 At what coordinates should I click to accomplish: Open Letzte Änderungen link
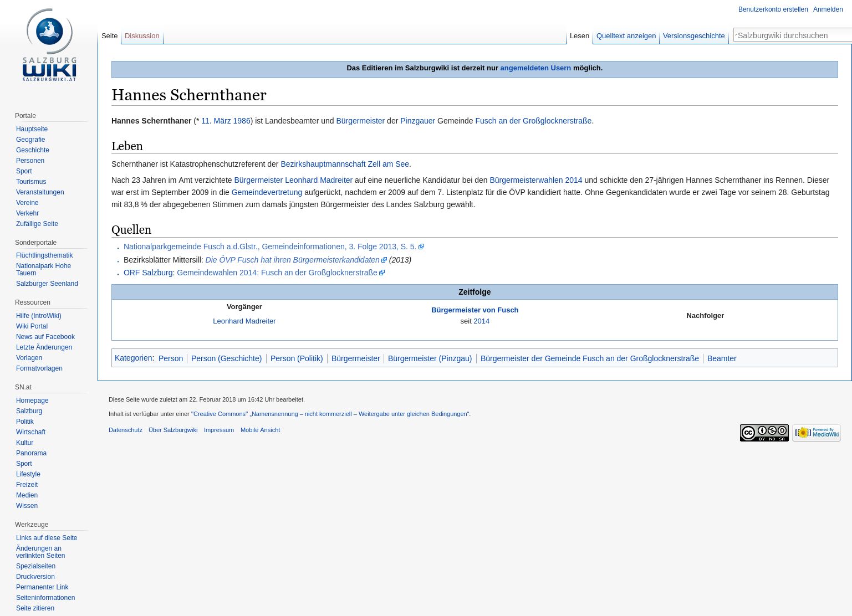(44, 347)
